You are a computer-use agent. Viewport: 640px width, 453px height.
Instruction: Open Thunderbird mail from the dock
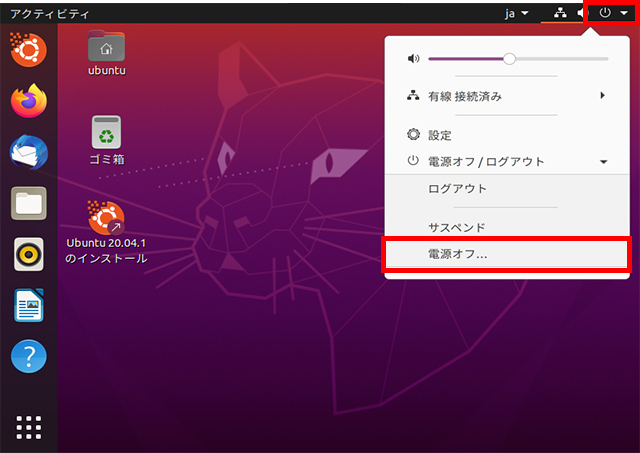coord(29,152)
